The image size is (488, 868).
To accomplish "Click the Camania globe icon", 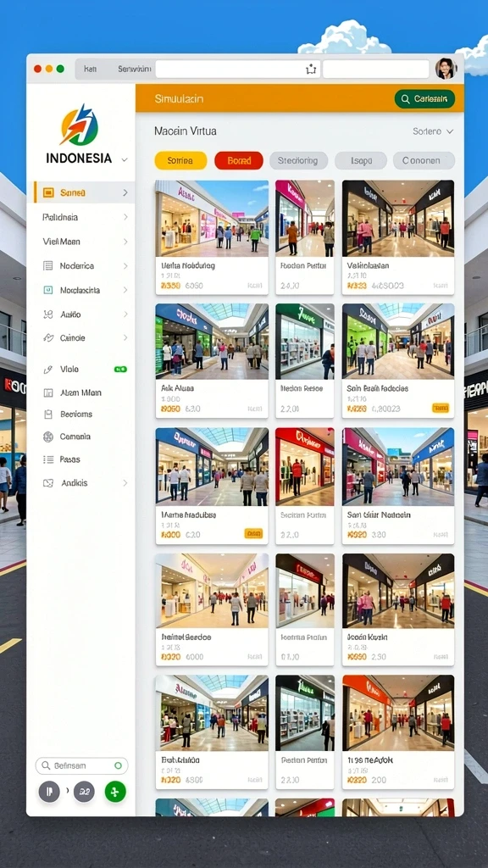I will [x=48, y=437].
